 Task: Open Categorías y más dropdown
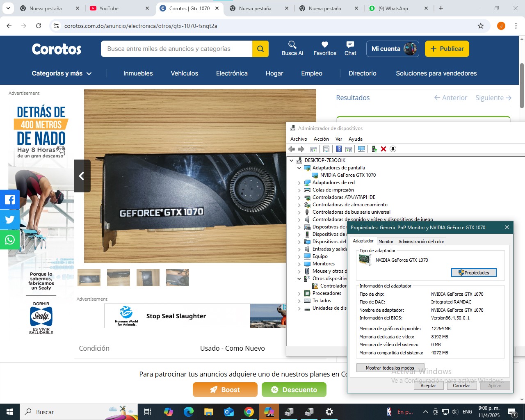[x=62, y=73]
